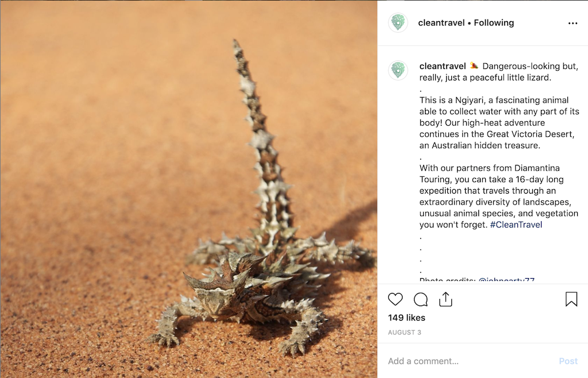Toggle the Following status for cleantravel
Viewport: 588px width, 378px height.
(x=494, y=23)
